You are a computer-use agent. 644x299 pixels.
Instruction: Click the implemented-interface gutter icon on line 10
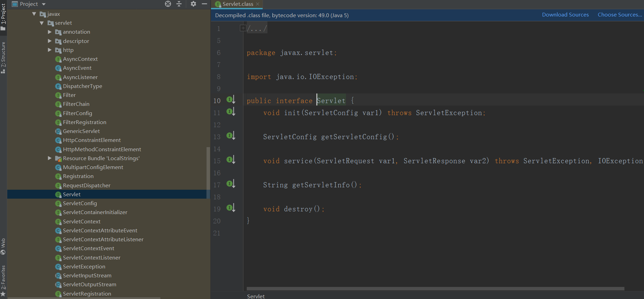[231, 100]
